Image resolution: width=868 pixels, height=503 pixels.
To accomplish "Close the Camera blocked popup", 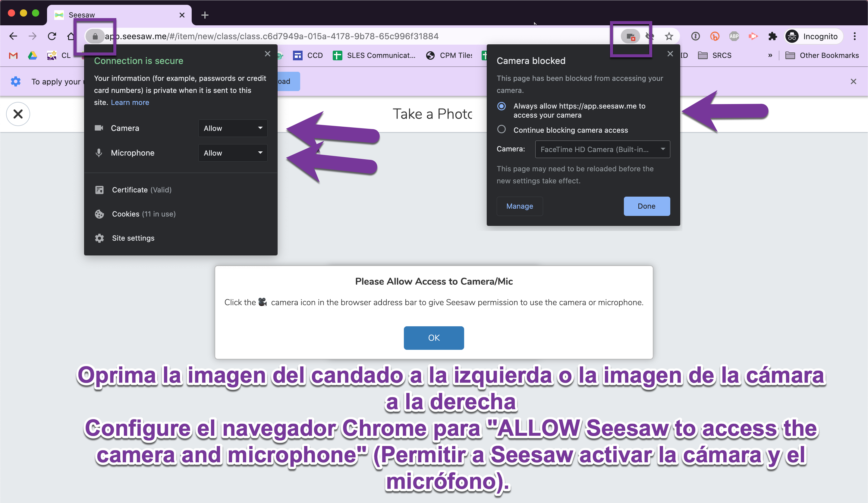I will 670,54.
